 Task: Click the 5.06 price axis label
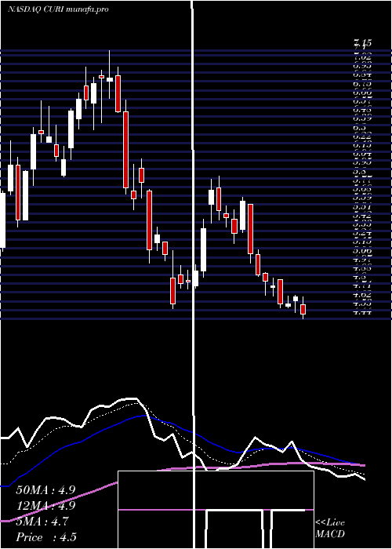click(362, 251)
